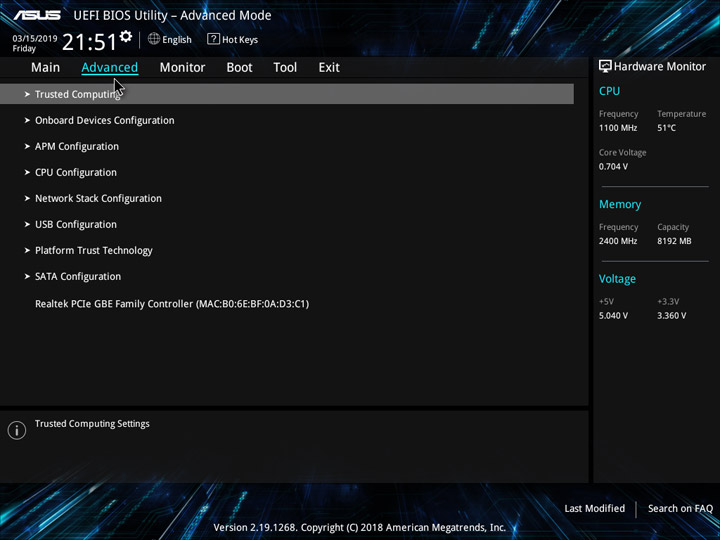Click the +3.3V value 3.360 V
This screenshot has width=720, height=540.
coord(671,315)
